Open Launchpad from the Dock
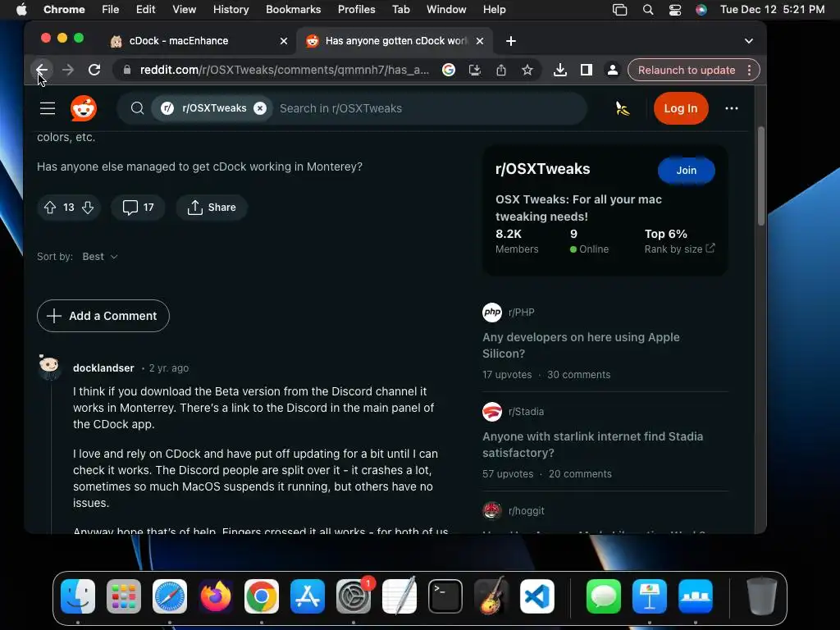Viewport: 840px width, 630px height. pyautogui.click(x=124, y=596)
